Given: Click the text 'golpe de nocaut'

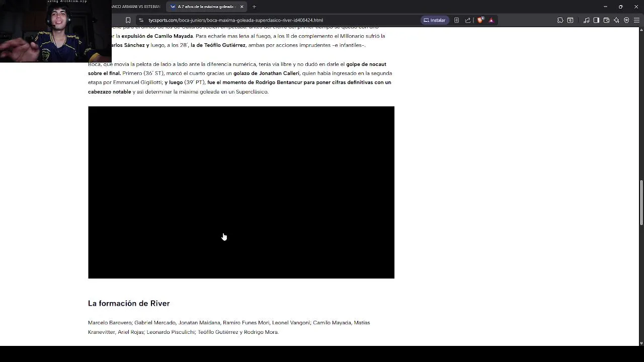Looking at the screenshot, I should pos(366,64).
